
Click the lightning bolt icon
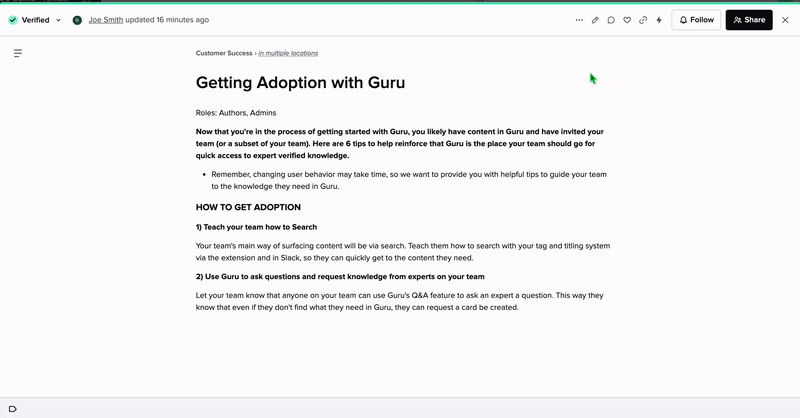coord(659,20)
